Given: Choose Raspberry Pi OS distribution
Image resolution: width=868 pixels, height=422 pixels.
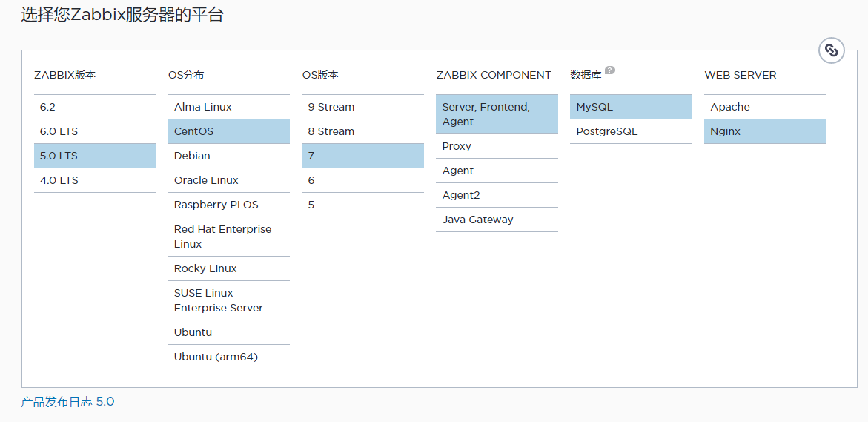Looking at the screenshot, I should point(228,205).
